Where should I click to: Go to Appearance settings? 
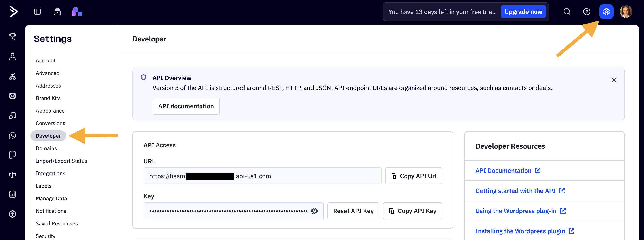point(50,111)
